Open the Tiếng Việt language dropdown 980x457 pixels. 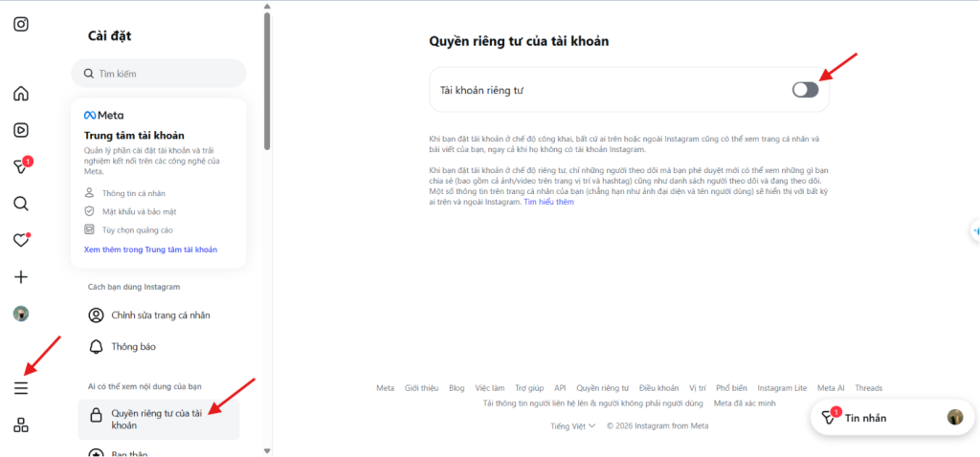(572, 425)
